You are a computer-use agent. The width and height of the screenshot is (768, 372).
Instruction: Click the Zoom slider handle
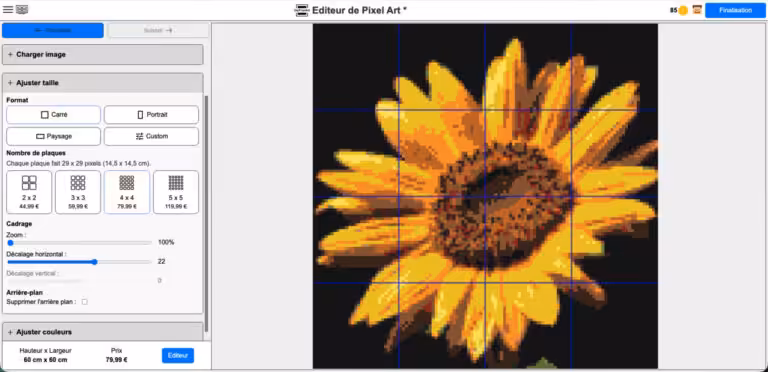pyautogui.click(x=10, y=243)
